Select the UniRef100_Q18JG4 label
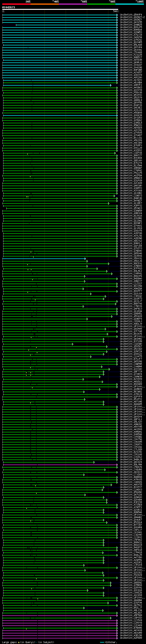Screen dimensions: 146x644 click(131, 294)
